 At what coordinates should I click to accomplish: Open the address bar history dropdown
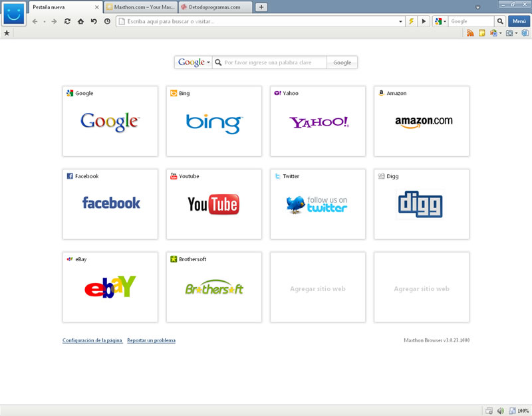pos(400,21)
